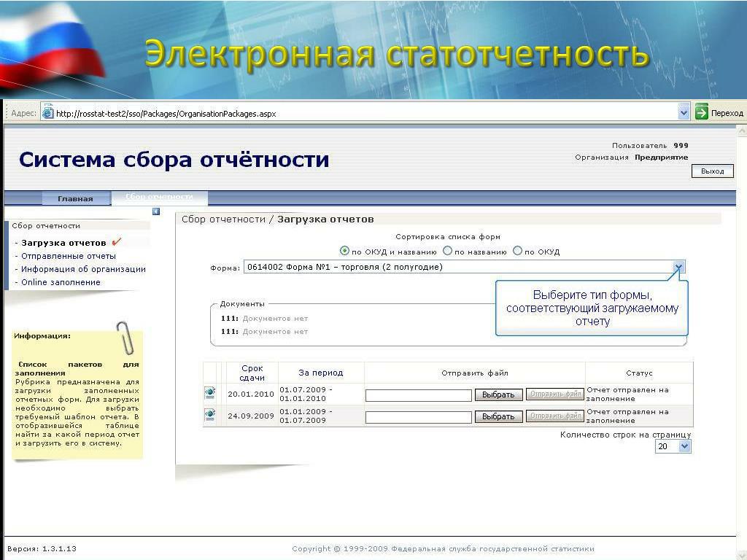The width and height of the screenshot is (747, 560).
Task: Click the Выход logout button
Action: point(712,171)
